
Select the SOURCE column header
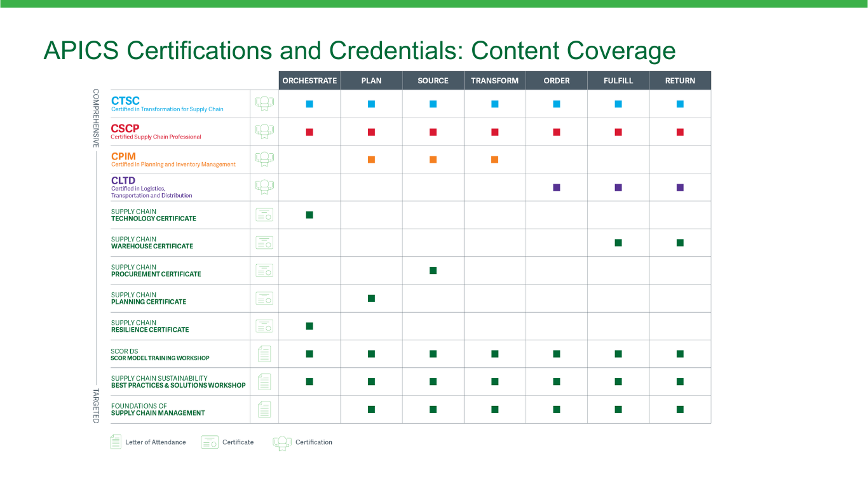[433, 81]
